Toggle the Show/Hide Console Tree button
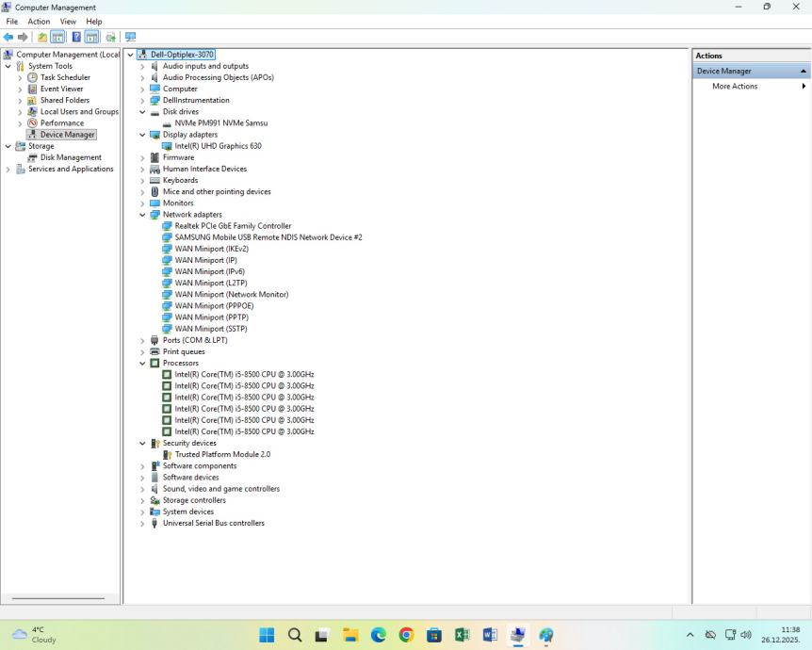The width and height of the screenshot is (812, 650). [x=57, y=37]
